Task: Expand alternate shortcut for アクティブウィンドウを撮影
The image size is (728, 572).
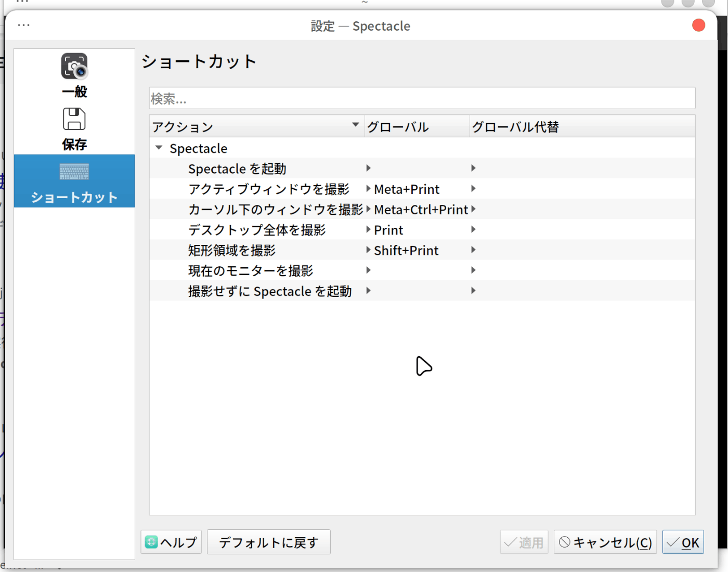Action: coord(473,189)
